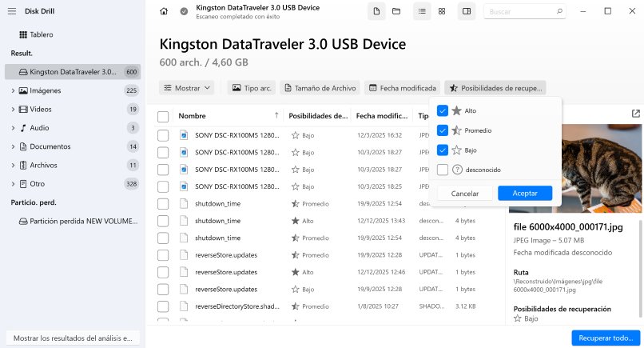The image size is (644, 348).
Task: Open the Tipo arc. filter
Action: coord(252,88)
